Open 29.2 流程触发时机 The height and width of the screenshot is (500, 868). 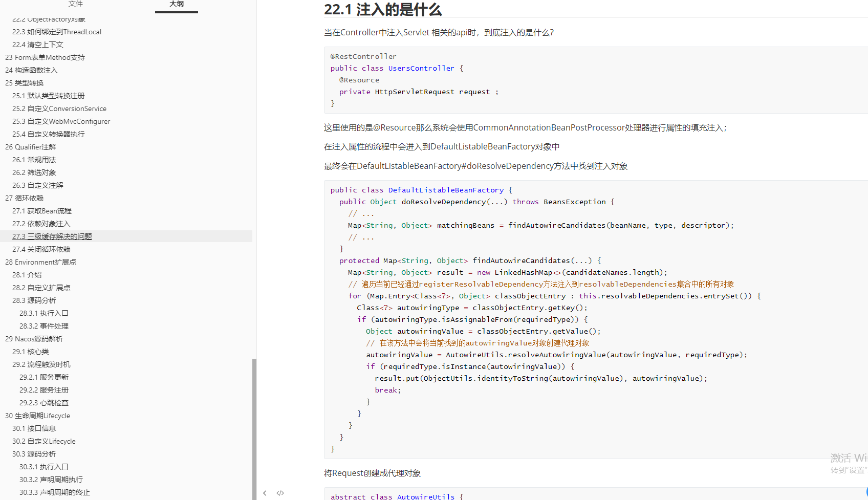coord(41,364)
